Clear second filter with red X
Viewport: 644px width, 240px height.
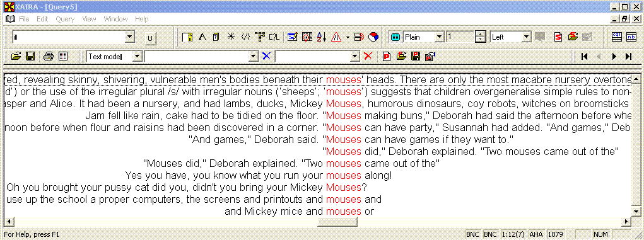[x=368, y=56]
